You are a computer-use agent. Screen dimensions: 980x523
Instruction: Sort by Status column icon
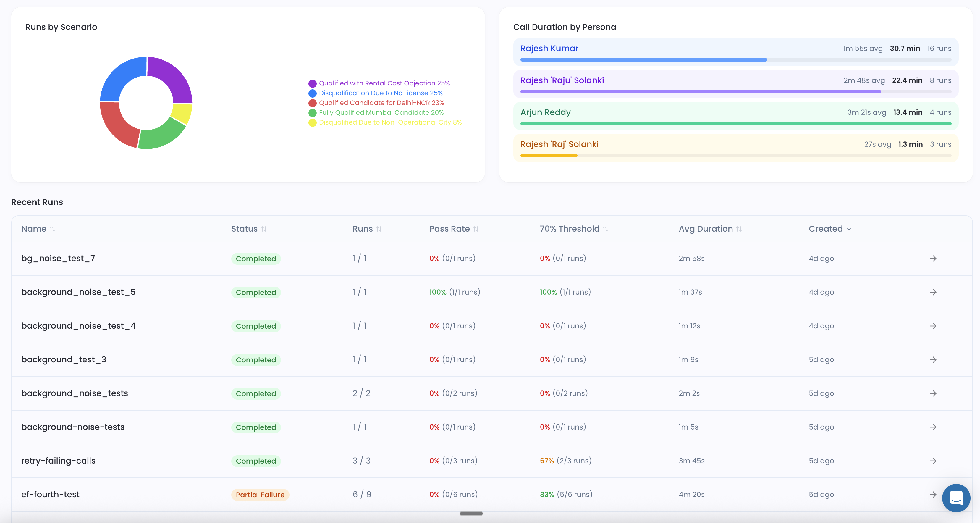tap(264, 229)
